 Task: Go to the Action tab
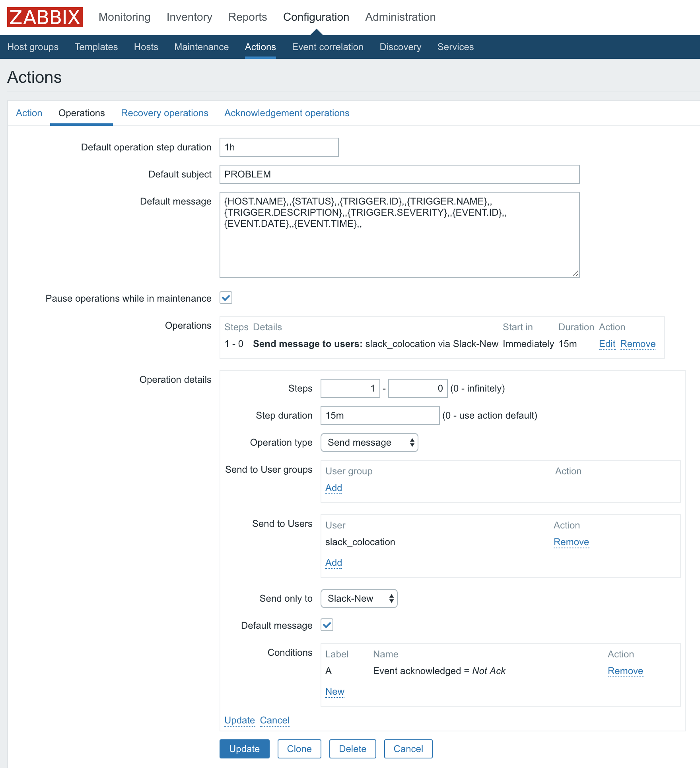point(29,113)
